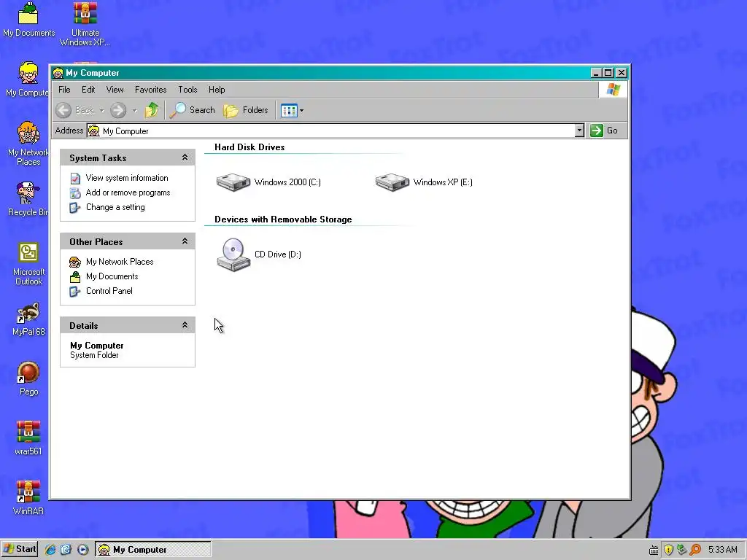Click the My Computer title bar icon

tap(58, 73)
